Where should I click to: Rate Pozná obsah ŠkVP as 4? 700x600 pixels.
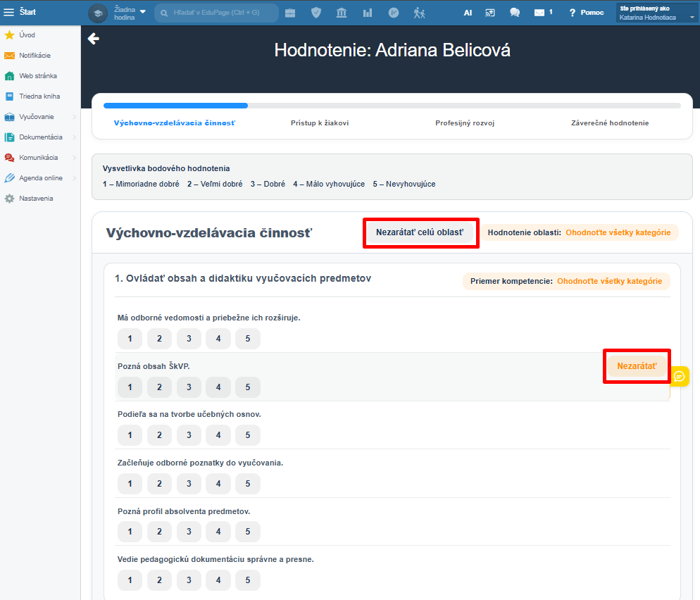[x=218, y=387]
